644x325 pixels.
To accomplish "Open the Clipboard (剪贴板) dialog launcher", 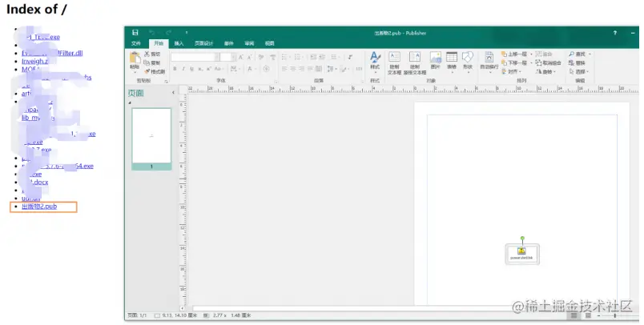I will click(x=167, y=82).
